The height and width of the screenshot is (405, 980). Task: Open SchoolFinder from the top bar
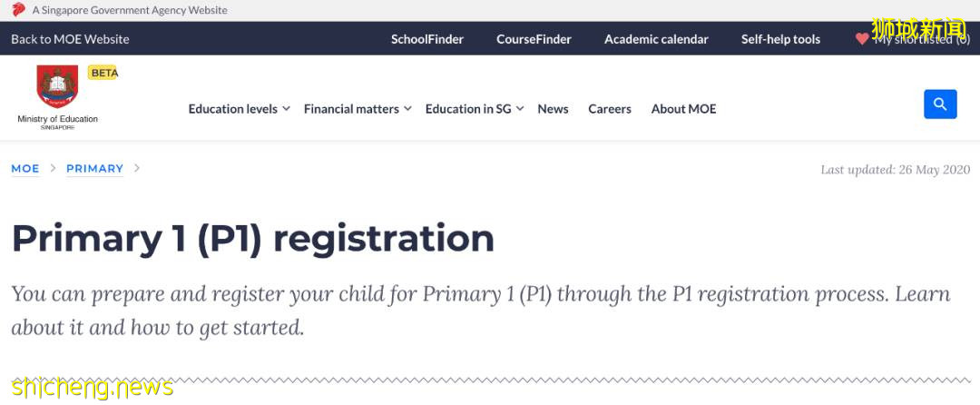pos(426,39)
